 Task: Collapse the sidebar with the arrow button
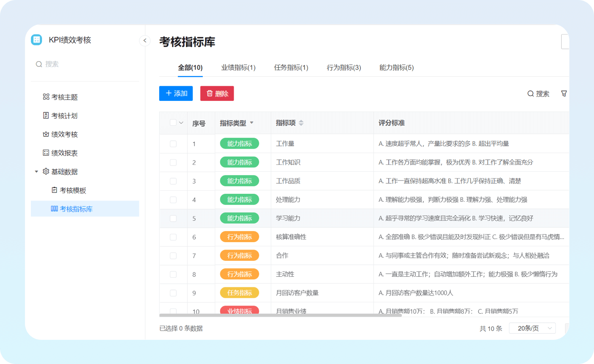click(x=145, y=40)
